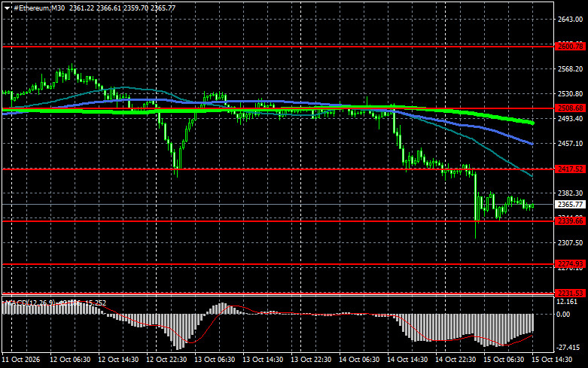Screen dimensions: 588x368
Task: Click the 11 Oct 2026 time axis label
Action: (x=20, y=360)
